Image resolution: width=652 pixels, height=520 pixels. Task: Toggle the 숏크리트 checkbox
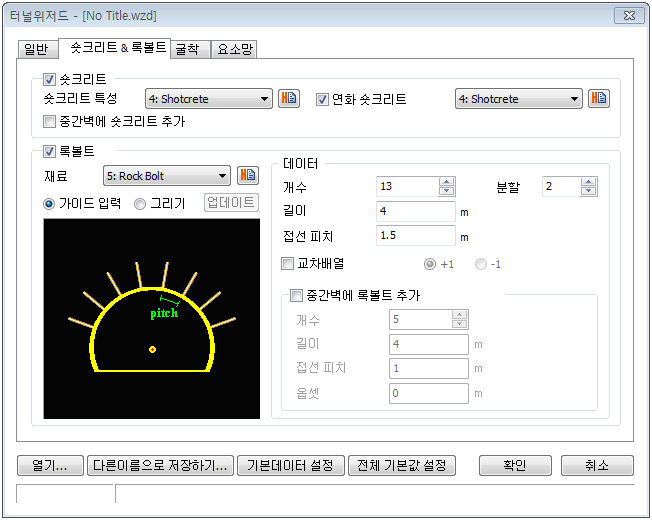(49, 79)
